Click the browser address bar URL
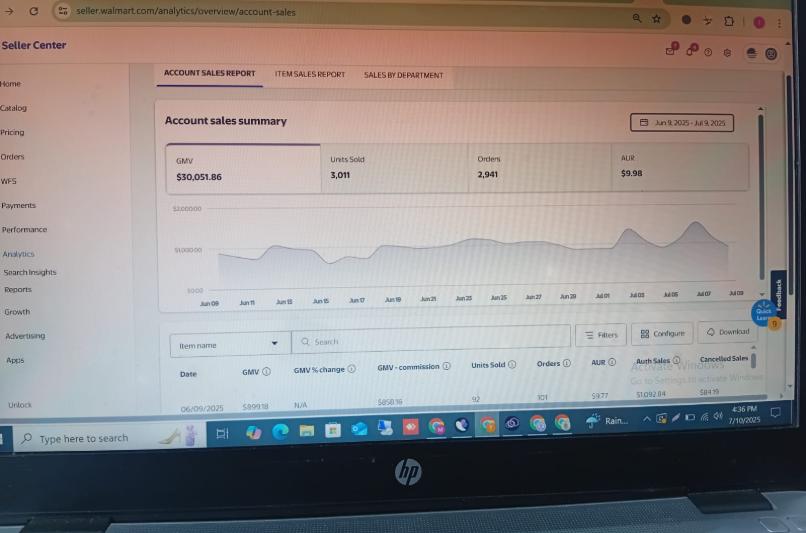806x533 pixels. tap(186, 11)
